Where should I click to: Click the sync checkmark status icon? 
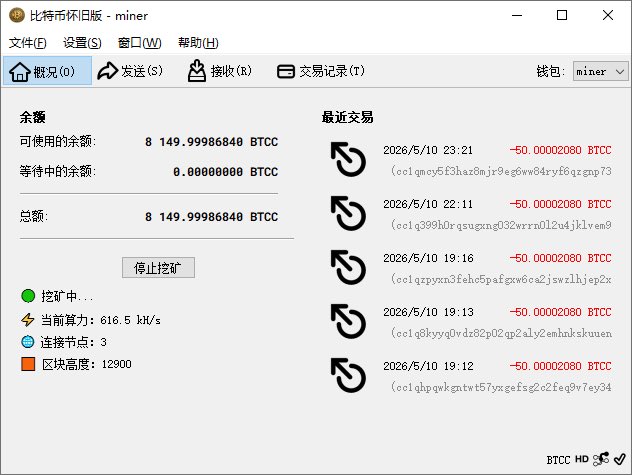tap(620, 459)
